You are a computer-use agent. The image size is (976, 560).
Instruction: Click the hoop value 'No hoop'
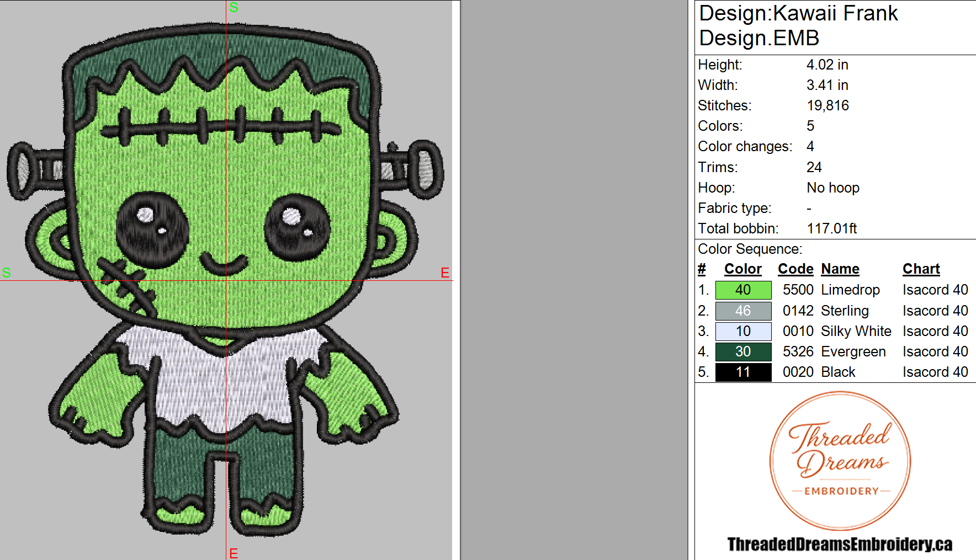(833, 188)
